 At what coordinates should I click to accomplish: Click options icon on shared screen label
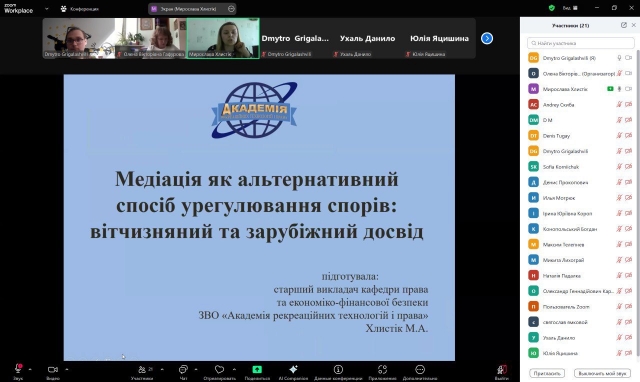point(231,9)
